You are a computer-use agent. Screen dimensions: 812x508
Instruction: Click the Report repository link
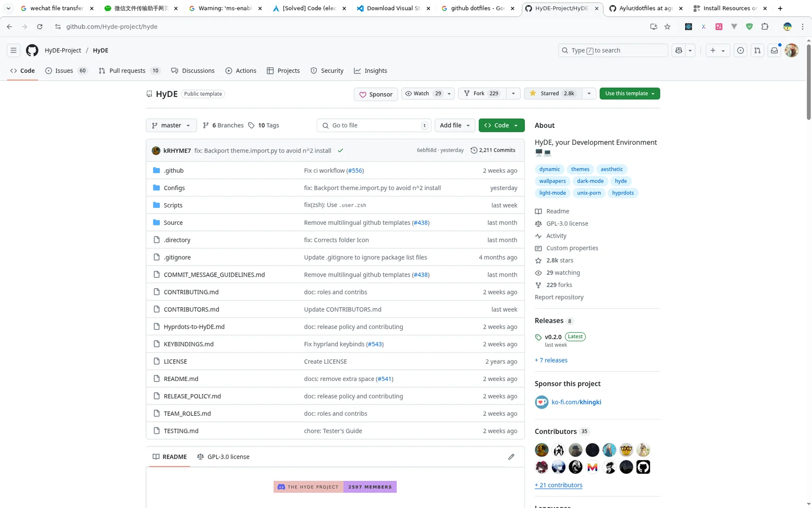pyautogui.click(x=559, y=297)
